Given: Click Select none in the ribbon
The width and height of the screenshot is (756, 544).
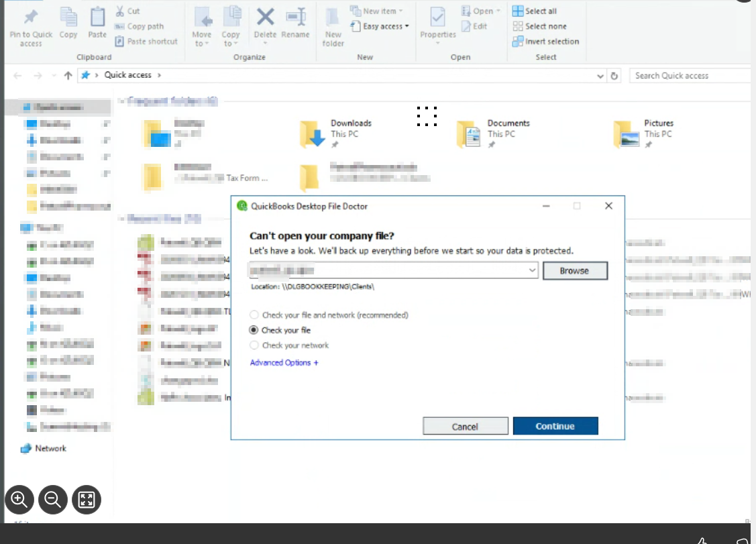Looking at the screenshot, I should (x=539, y=26).
